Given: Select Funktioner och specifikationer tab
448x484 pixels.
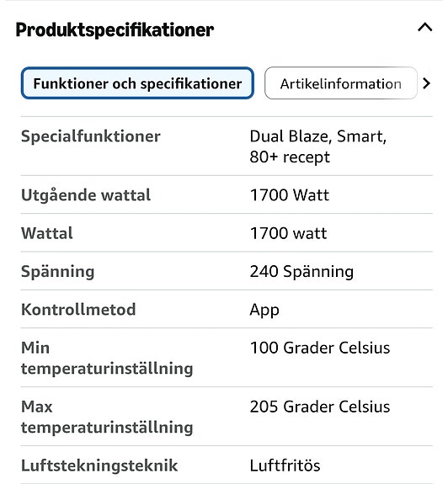Looking at the screenshot, I should (137, 83).
